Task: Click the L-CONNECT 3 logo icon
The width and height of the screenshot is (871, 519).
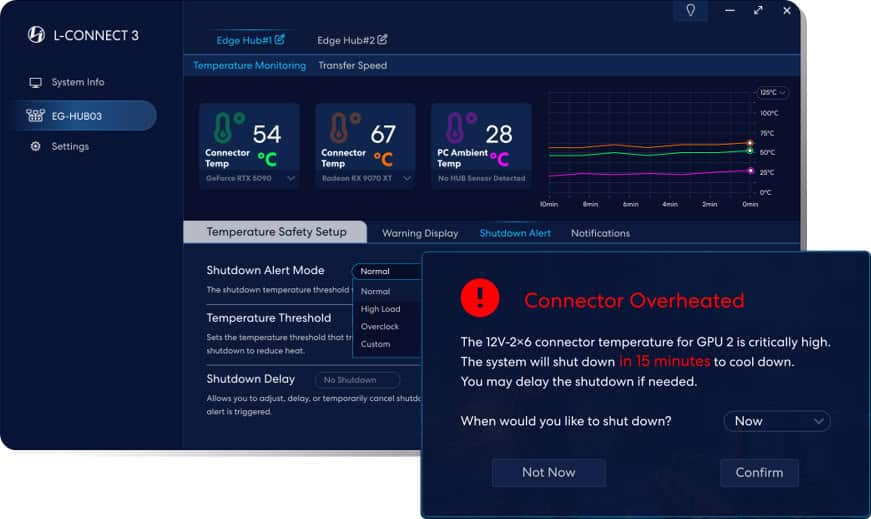Action: [37, 34]
